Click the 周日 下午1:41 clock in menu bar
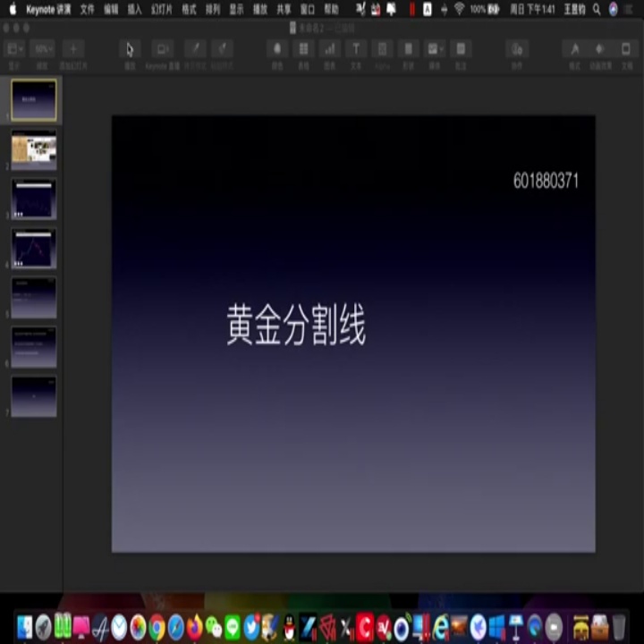The width and height of the screenshot is (644, 644). click(533, 9)
